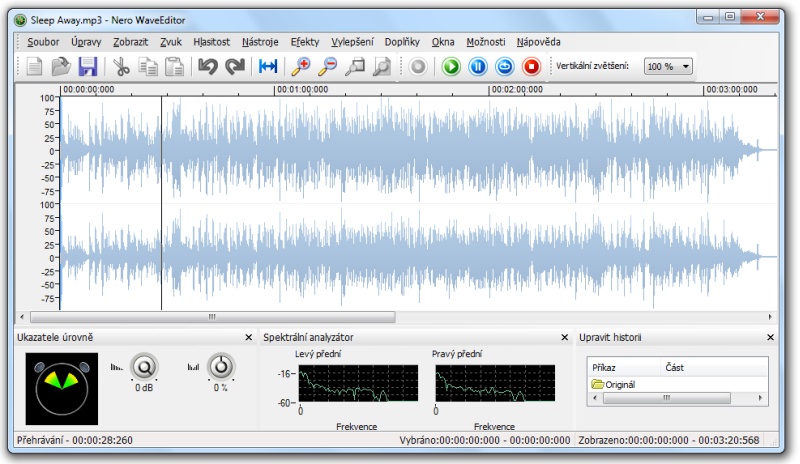This screenshot has width=800, height=464.
Task: Open the Vertikální zvětšení 100 % dropdown
Action: coord(668,66)
